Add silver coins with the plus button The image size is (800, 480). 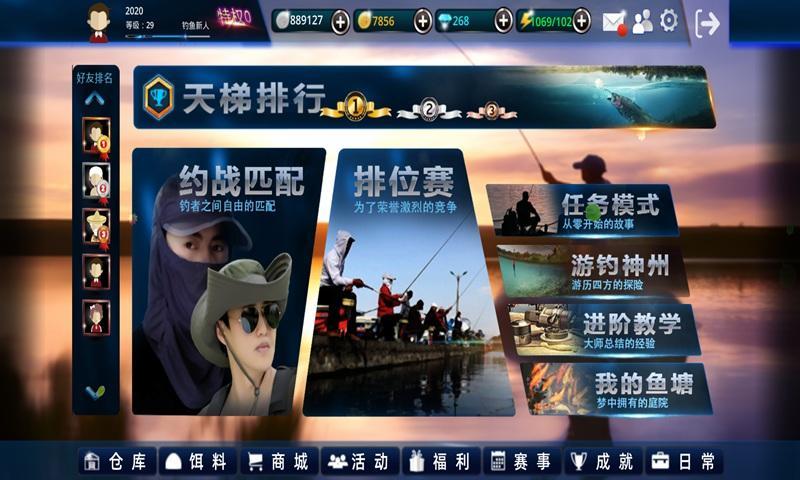pos(340,21)
